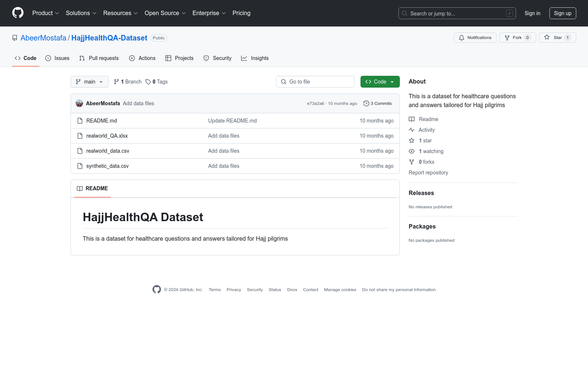The height and width of the screenshot is (368, 588).
Task: Switch to the Insights tab
Action: click(255, 58)
